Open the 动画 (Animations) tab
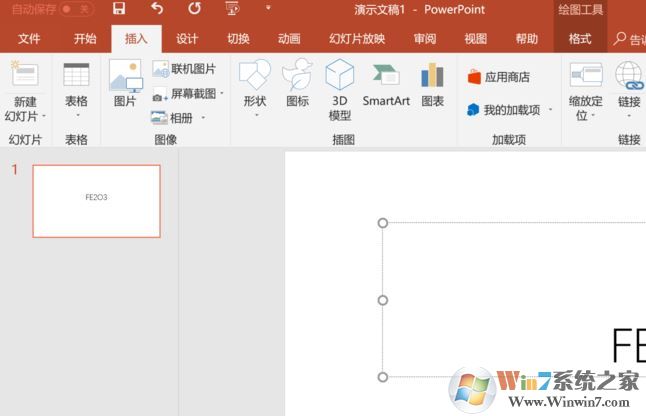Screen dimensions: 646x416 pos(289,39)
